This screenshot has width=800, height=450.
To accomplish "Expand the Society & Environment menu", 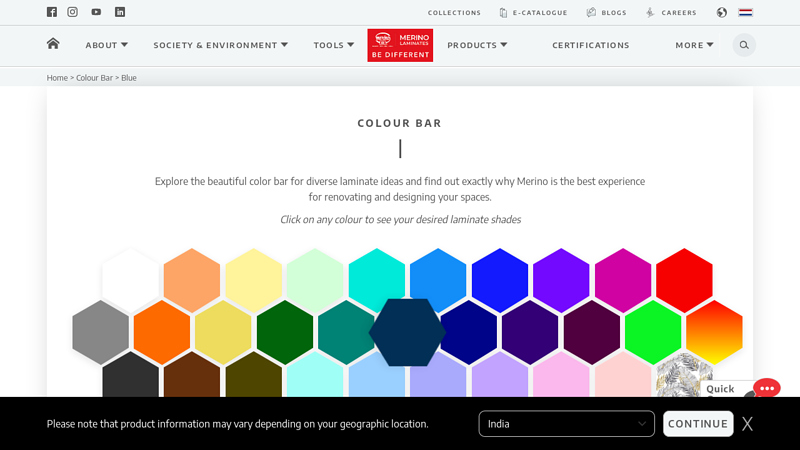I will tap(220, 45).
